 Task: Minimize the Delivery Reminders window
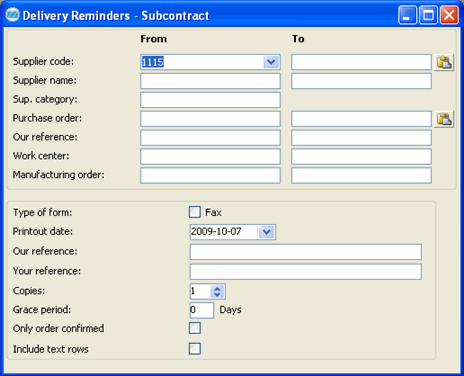407,15
